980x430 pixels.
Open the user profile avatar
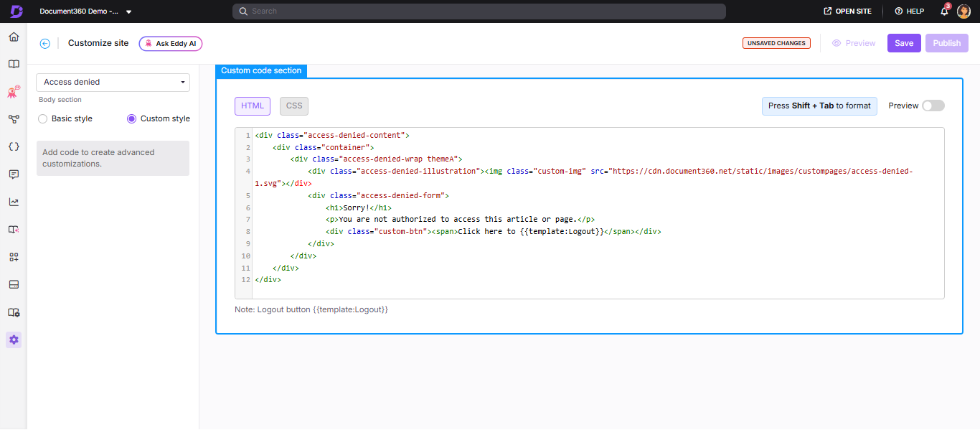click(x=964, y=11)
